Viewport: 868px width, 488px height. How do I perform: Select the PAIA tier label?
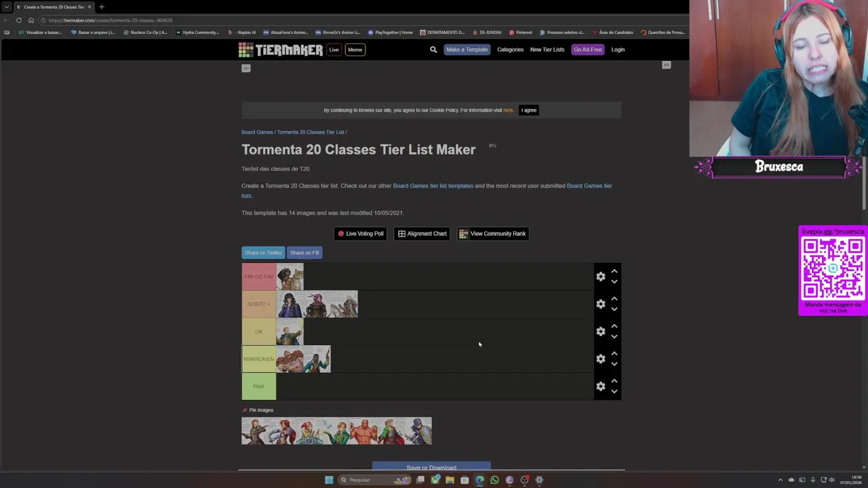click(259, 386)
